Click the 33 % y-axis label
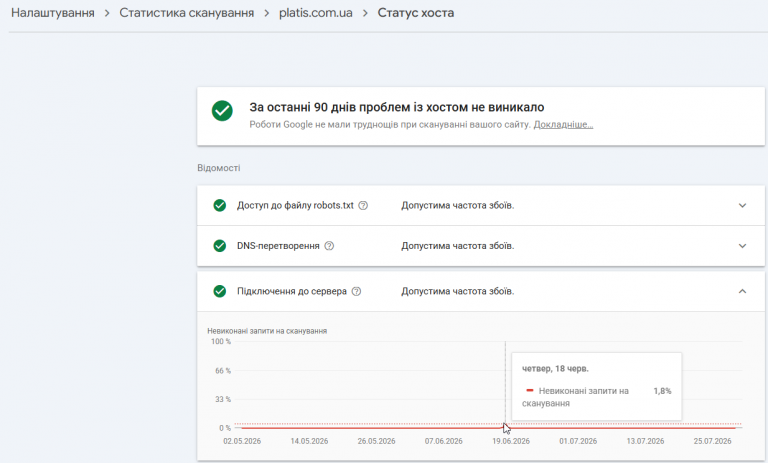 pyautogui.click(x=223, y=399)
